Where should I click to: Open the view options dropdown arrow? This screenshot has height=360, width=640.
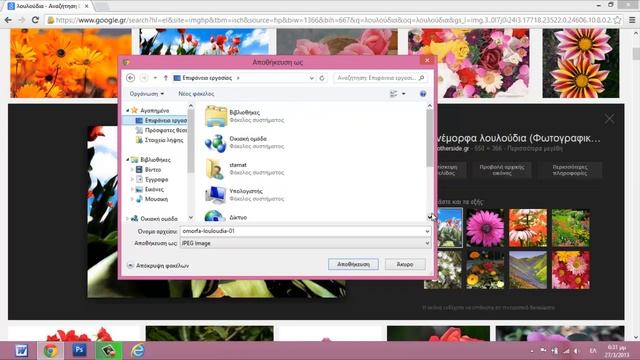(404, 94)
